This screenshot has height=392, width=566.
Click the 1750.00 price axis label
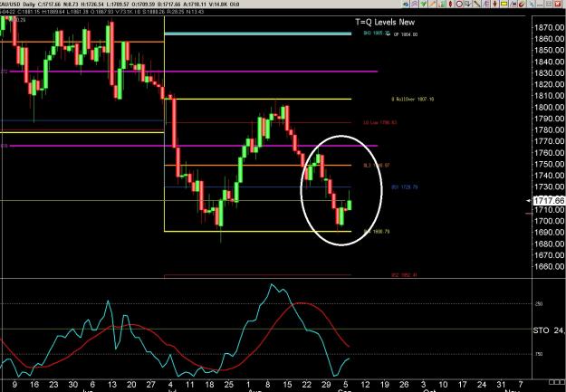549,164
